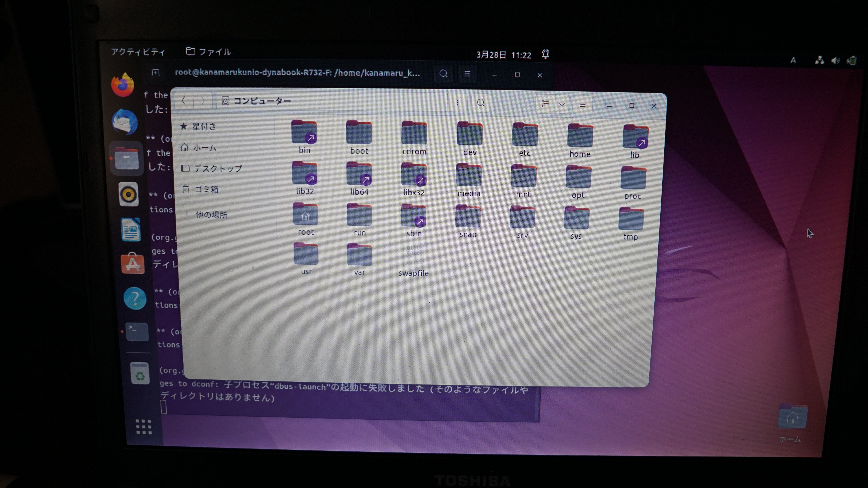The image size is (868, 488).
Task: Open Files from the dock
Action: [127, 158]
